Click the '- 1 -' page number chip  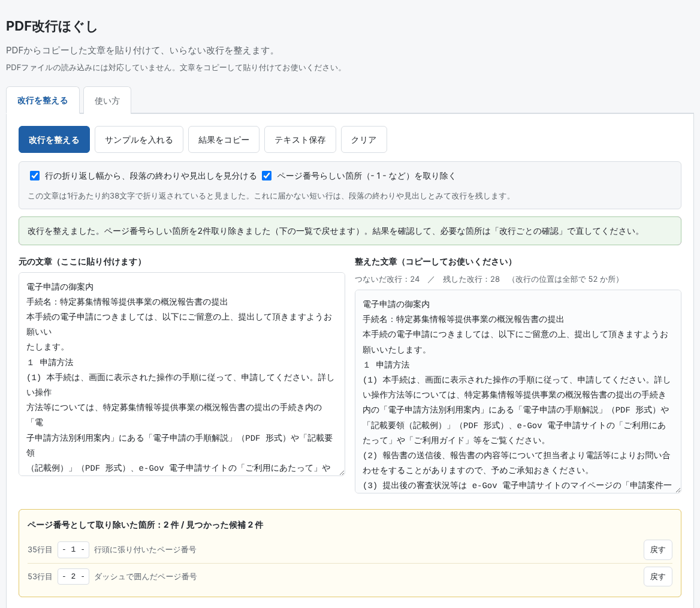click(73, 549)
